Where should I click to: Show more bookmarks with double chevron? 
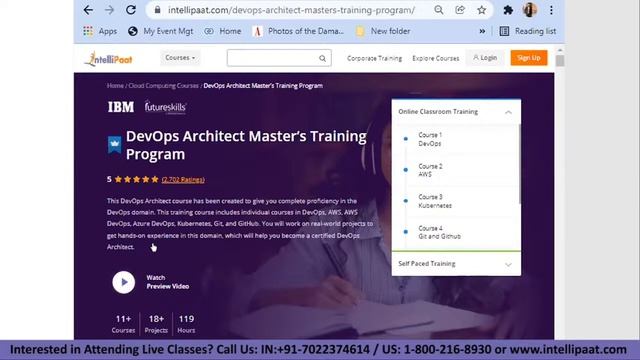coord(482,31)
